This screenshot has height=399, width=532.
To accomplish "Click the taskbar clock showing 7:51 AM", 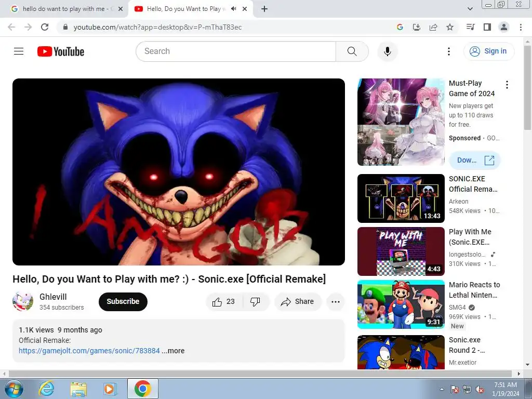I will (x=505, y=389).
